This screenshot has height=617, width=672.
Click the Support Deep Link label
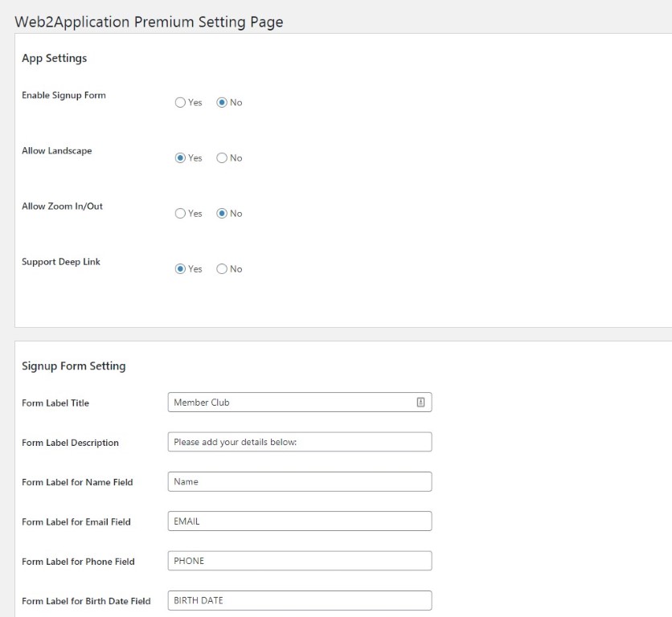point(61,262)
